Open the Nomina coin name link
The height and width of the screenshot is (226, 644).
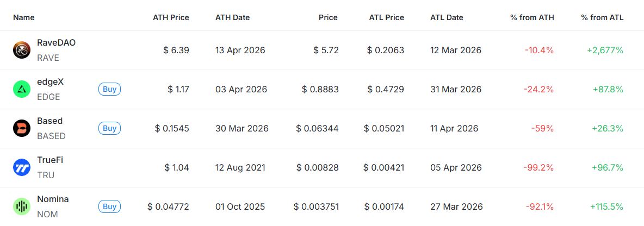tap(53, 199)
